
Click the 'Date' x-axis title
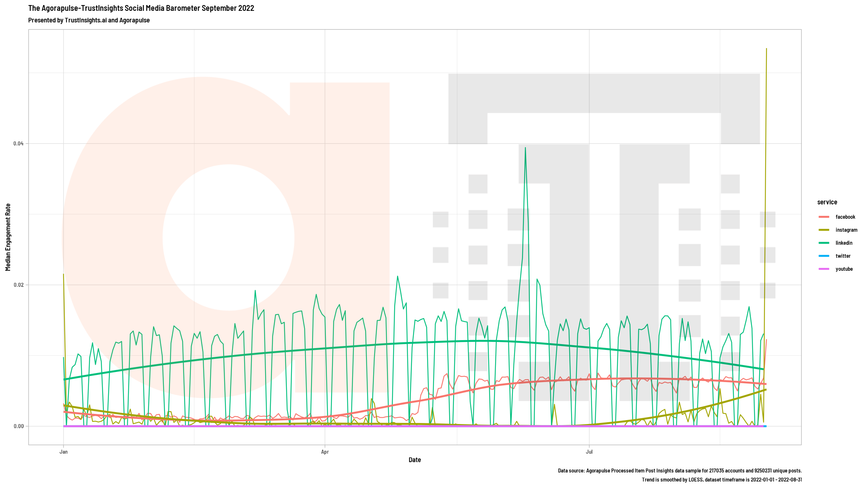[415, 460]
